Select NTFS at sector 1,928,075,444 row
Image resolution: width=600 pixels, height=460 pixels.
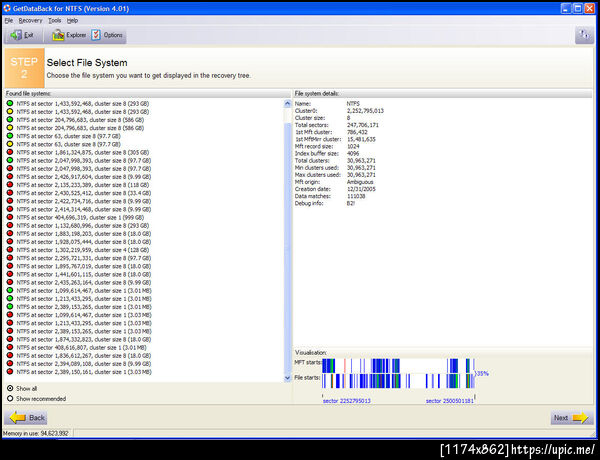click(x=83, y=241)
